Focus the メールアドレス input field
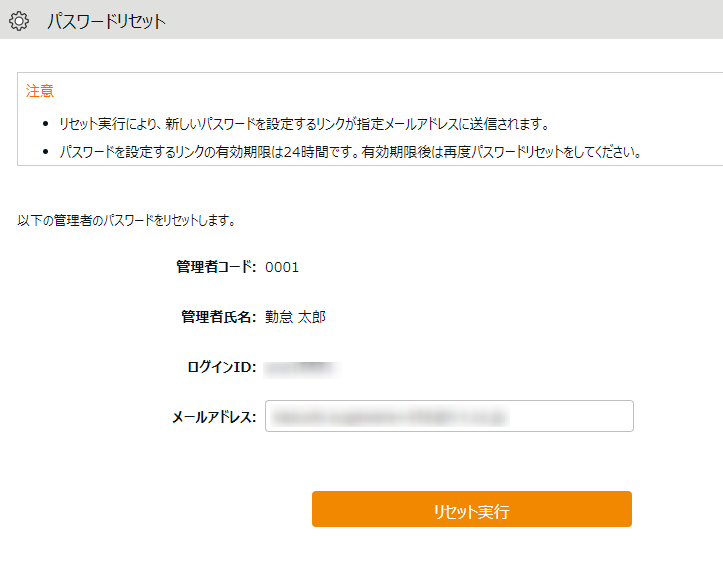Screen dimensions: 723x566 tap(449, 416)
